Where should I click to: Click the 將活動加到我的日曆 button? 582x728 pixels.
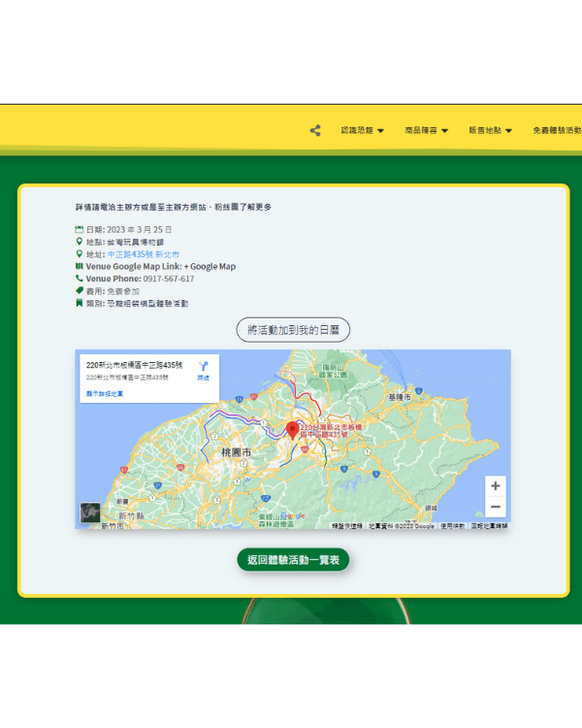293,330
